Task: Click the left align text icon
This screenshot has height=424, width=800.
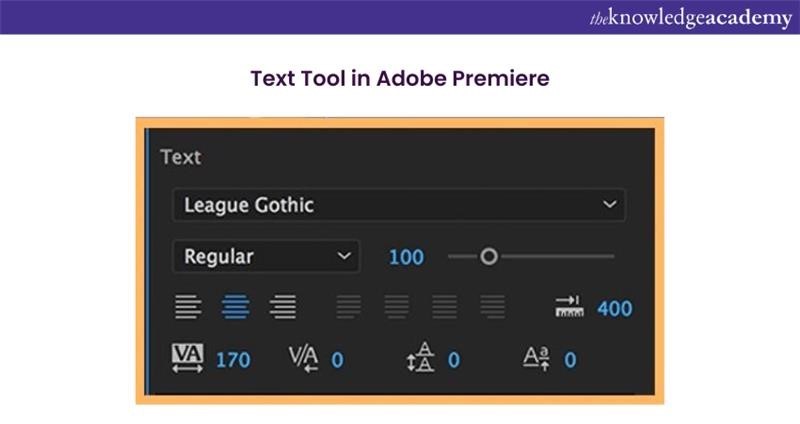Action: (x=188, y=308)
